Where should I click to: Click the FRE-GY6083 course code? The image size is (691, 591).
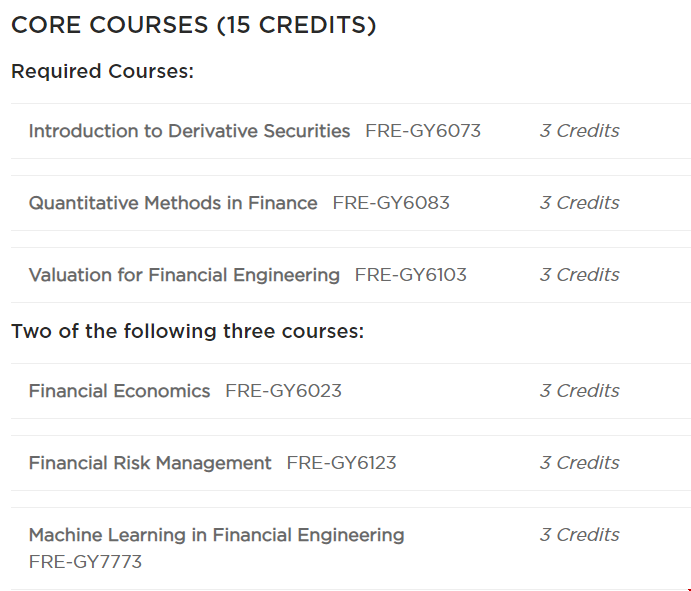pos(391,203)
